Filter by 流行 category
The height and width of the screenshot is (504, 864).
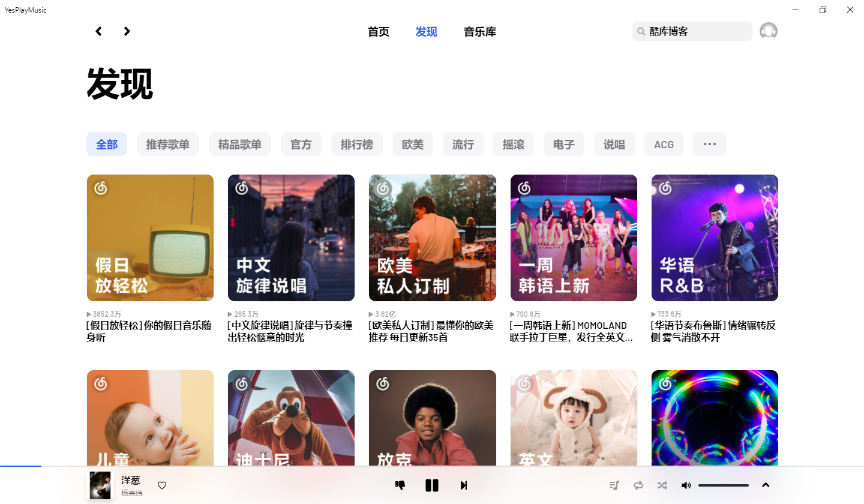pos(463,144)
